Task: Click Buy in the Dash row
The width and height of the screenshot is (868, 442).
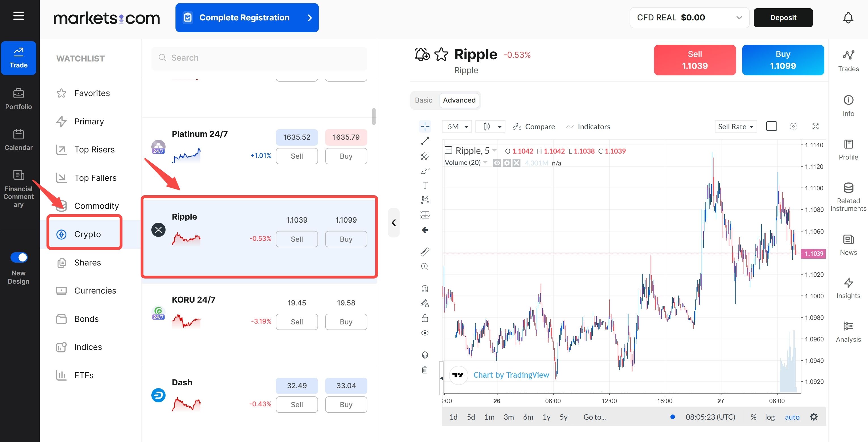Action: click(346, 405)
